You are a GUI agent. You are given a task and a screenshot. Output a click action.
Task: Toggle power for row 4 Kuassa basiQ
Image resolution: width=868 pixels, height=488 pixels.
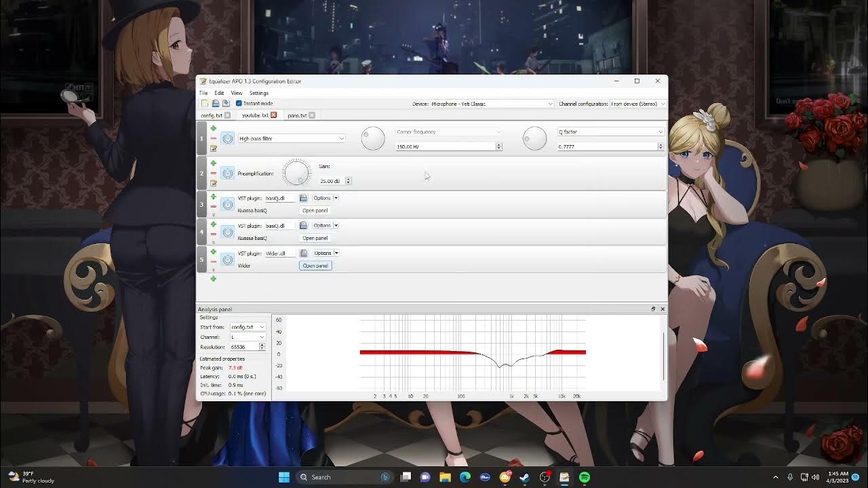click(228, 232)
